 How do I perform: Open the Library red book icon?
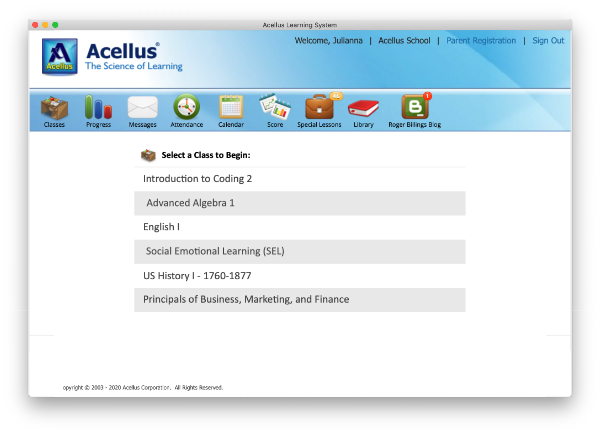363,108
